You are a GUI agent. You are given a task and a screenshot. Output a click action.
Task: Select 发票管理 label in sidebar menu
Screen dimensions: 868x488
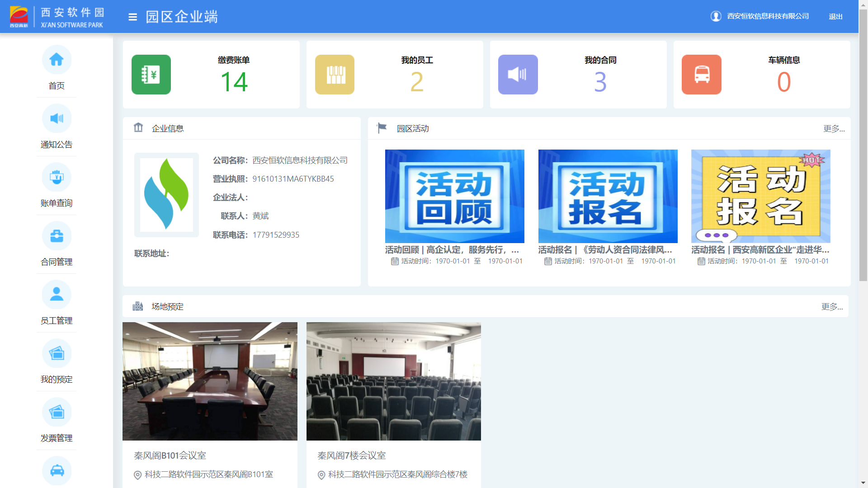click(x=57, y=438)
